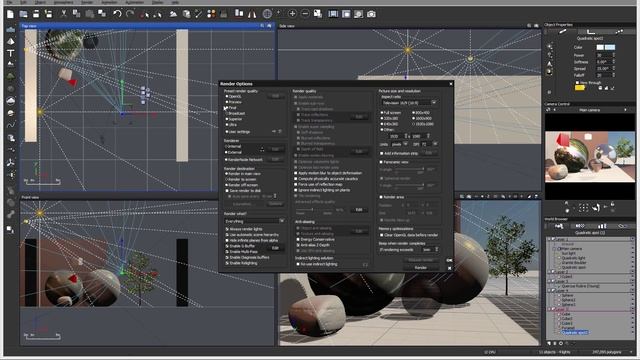Collapse Layer 4 in World Browser
The width and height of the screenshot is (640, 360).
coord(549,291)
